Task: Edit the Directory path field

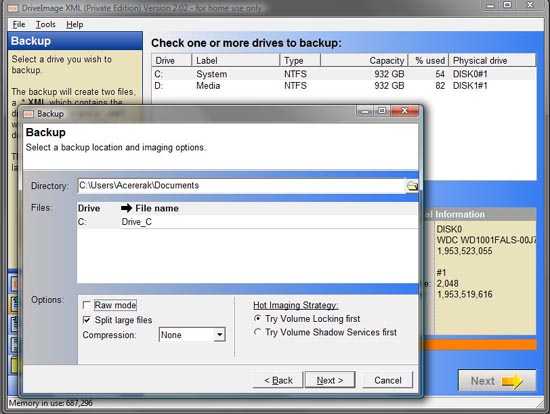Action: point(241,186)
